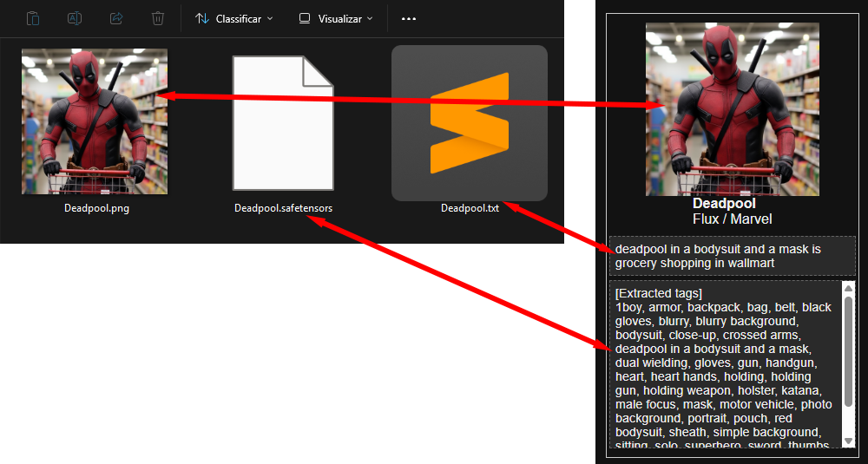Click the tags area scrollbar thumb

848,352
